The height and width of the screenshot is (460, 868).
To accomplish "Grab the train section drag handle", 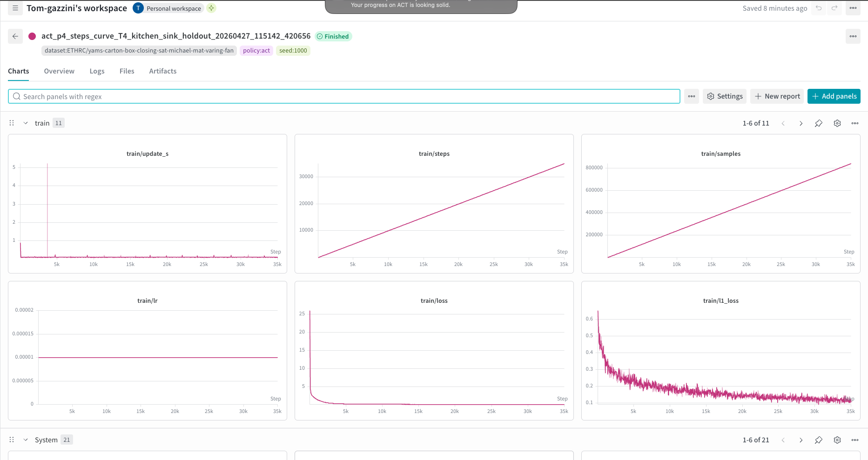I will (12, 123).
